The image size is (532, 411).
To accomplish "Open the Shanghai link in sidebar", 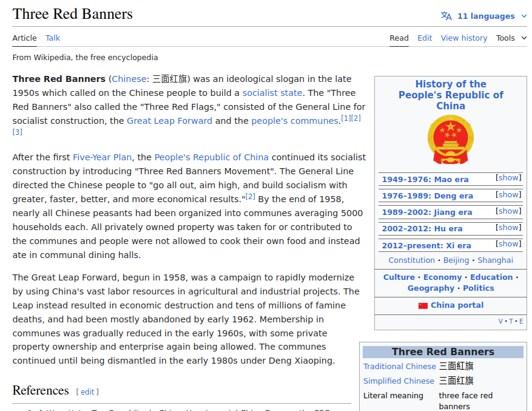I will [x=496, y=260].
